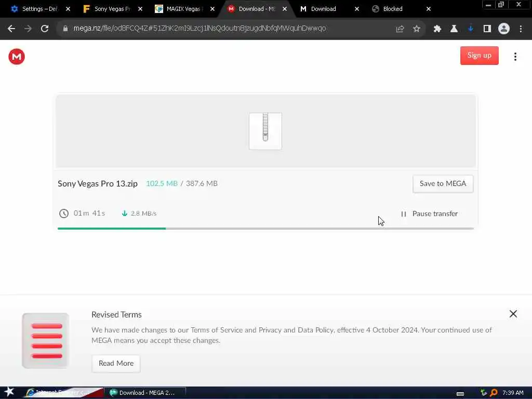Click the 7:39 AM system clock

(513, 393)
